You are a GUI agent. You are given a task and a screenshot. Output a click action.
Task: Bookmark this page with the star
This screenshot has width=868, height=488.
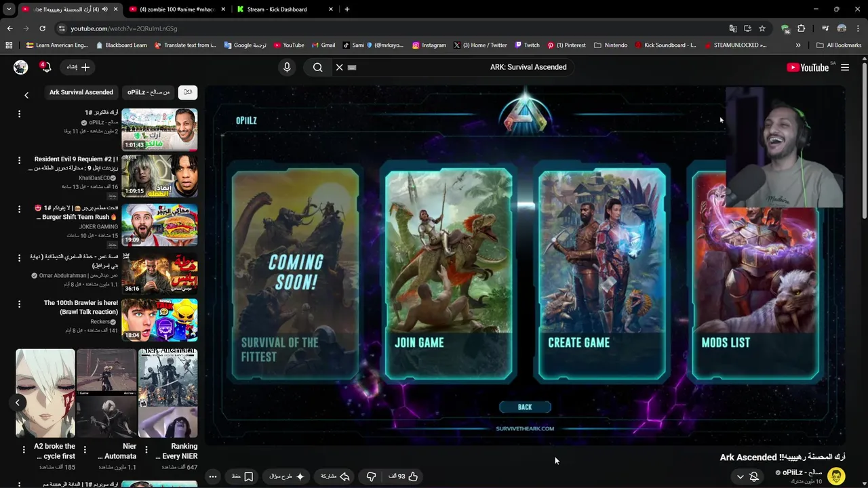point(762,28)
